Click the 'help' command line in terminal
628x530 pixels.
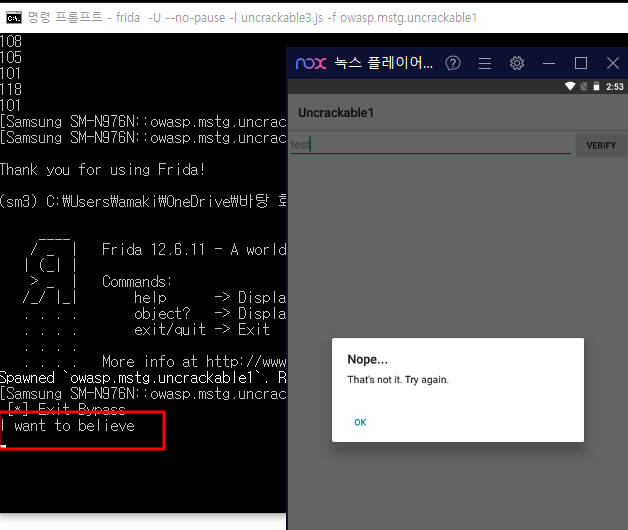[210, 297]
